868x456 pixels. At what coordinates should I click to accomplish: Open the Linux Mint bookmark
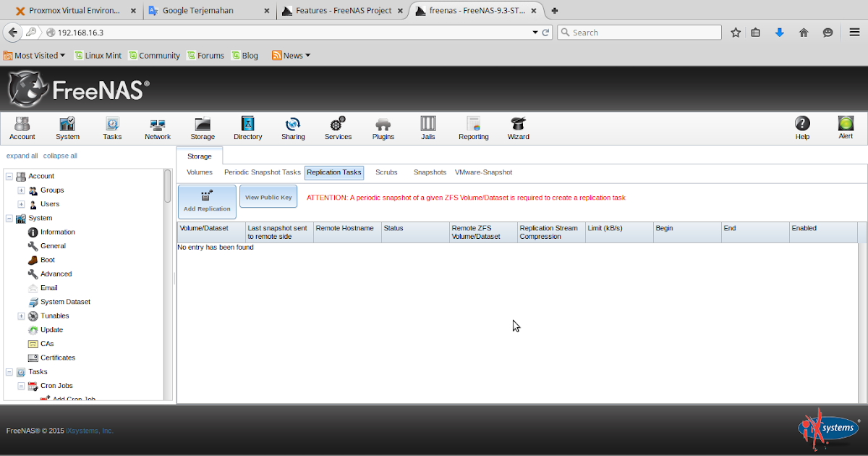click(97, 55)
